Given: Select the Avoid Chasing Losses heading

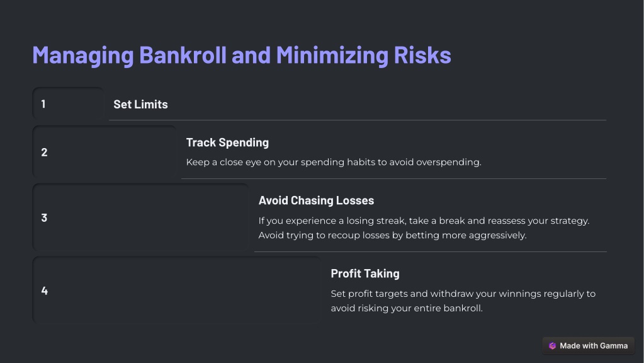Looking at the screenshot, I should click(316, 200).
